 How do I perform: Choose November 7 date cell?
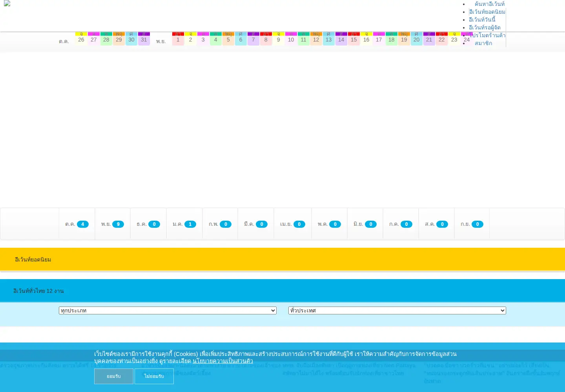[253, 39]
